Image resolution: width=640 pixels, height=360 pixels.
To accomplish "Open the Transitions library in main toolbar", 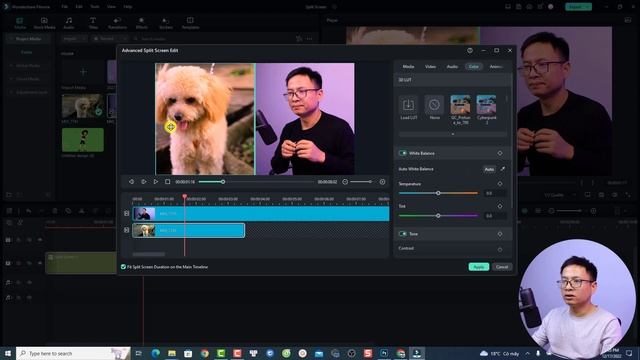I will [117, 23].
